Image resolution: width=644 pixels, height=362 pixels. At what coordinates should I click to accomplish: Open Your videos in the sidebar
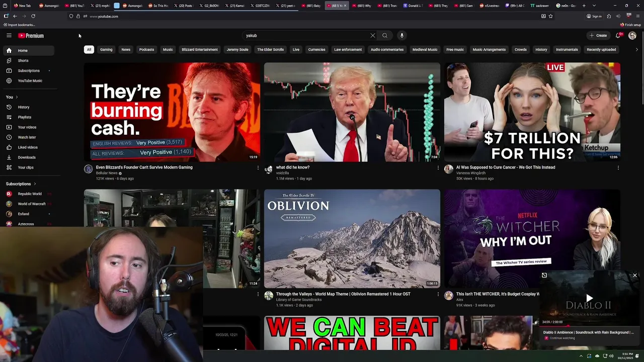28,127
